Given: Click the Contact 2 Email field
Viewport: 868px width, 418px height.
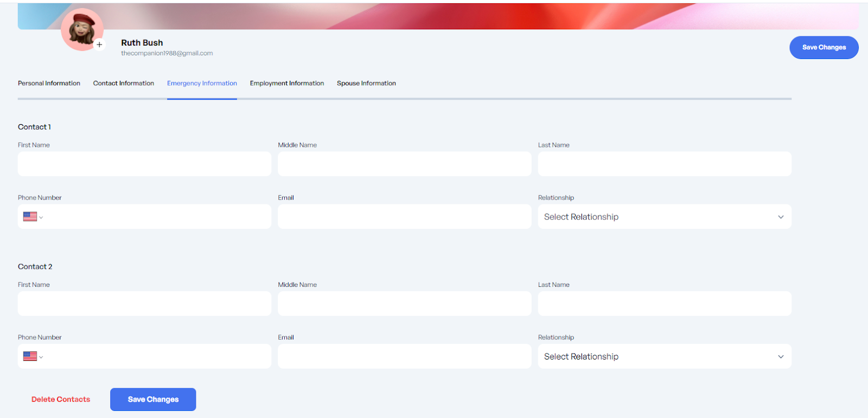Looking at the screenshot, I should 404,357.
